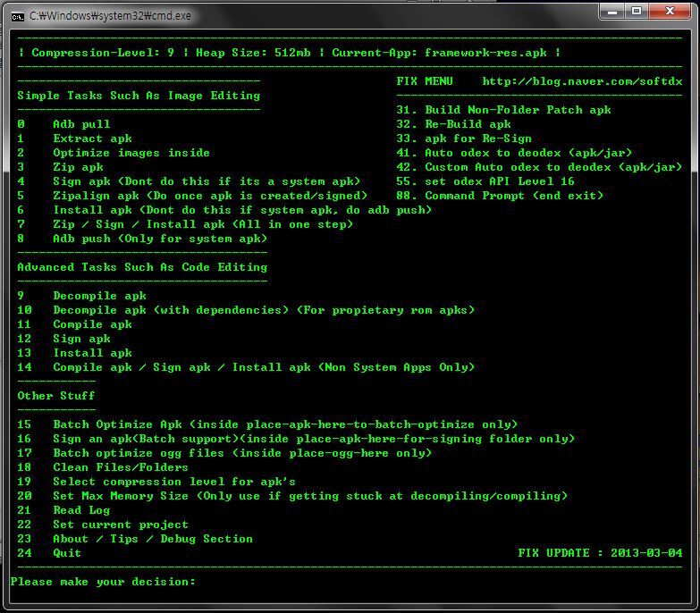This screenshot has width=700, height=613.
Task: Select 'Re-Build apk' option 32
Action: tap(468, 124)
